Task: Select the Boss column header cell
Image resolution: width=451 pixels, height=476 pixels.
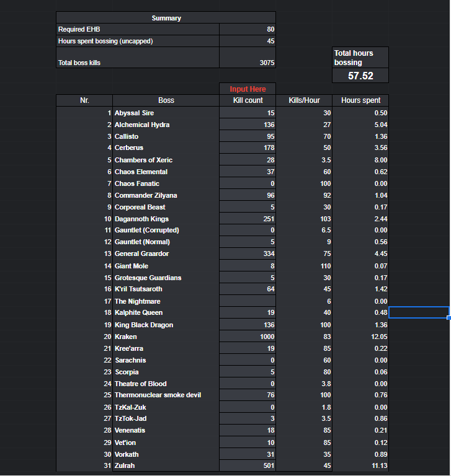Action: coord(166,100)
